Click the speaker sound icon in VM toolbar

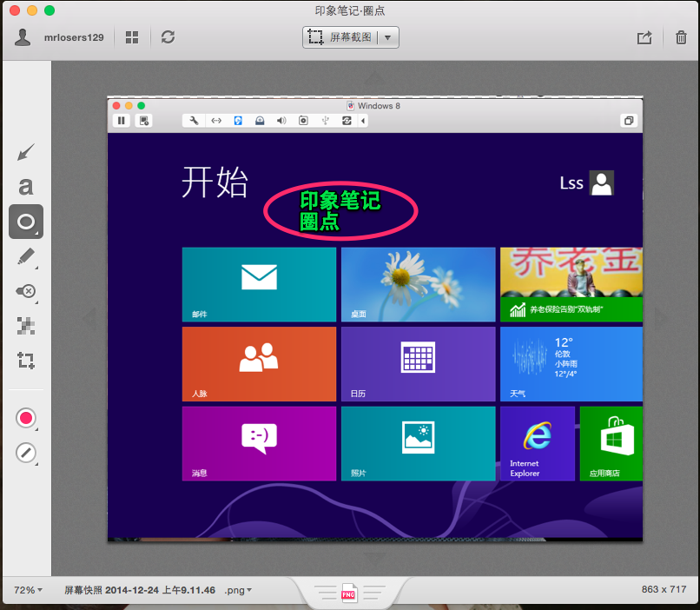point(281,121)
